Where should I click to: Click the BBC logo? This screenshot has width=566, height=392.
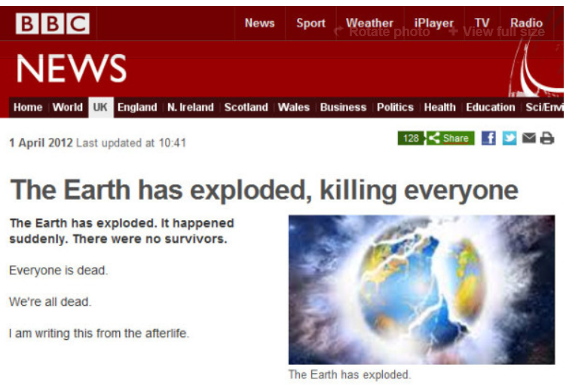click(53, 23)
